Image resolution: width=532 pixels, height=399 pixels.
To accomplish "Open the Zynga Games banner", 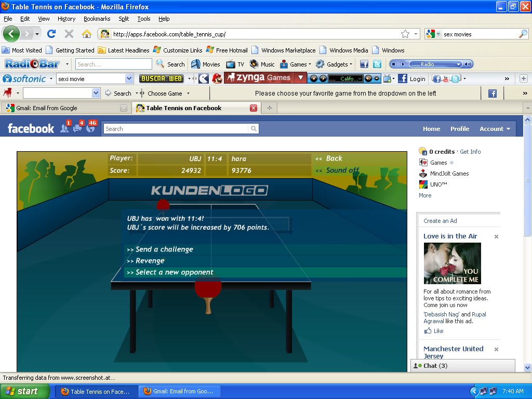I will tap(259, 78).
